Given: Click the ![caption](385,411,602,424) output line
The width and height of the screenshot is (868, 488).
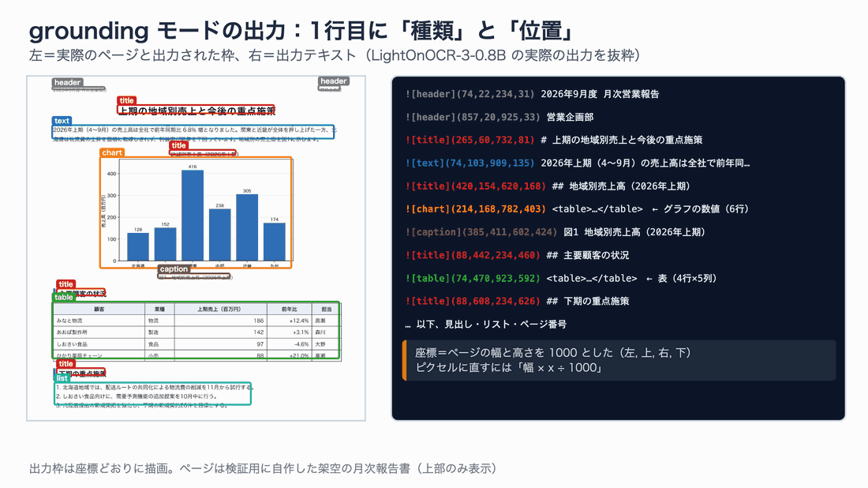Looking at the screenshot, I should pyautogui.click(x=556, y=232).
